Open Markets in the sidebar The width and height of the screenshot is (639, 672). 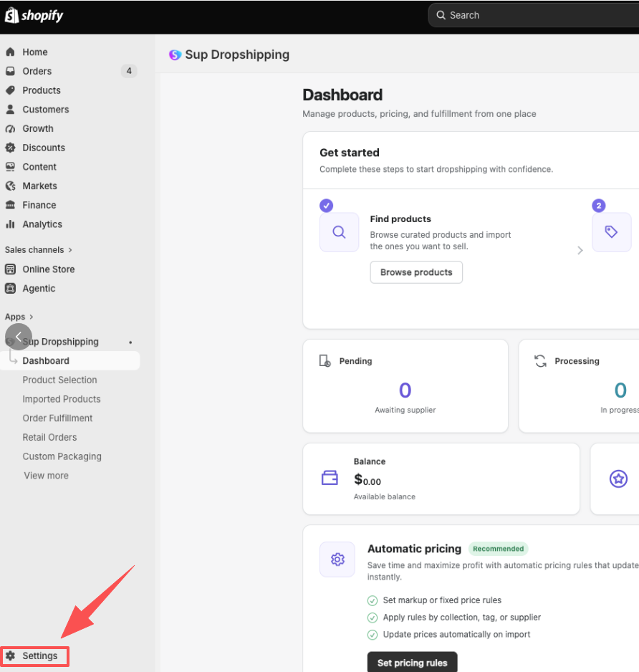(40, 186)
